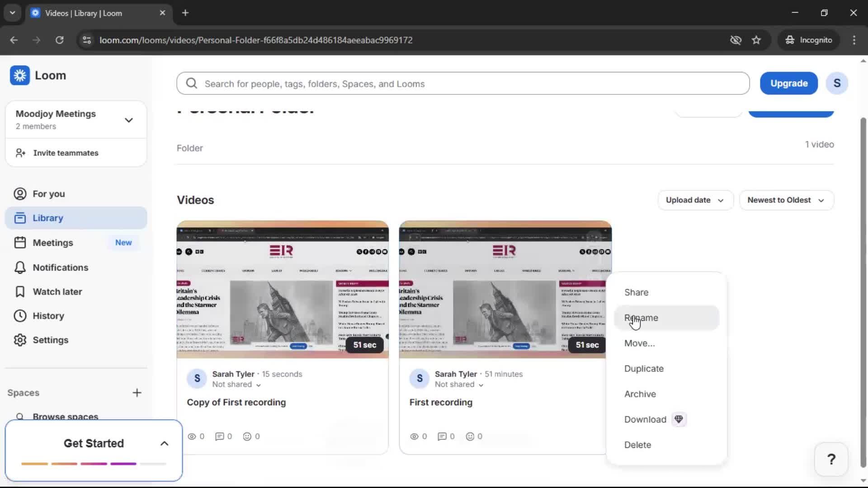
Task: Click Sarah Tyler's avatar on First recording
Action: point(419,379)
